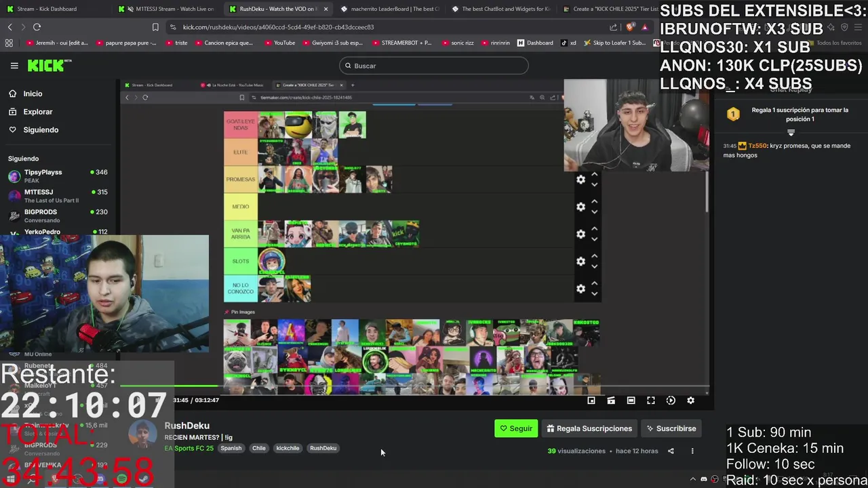This screenshot has width=868, height=488.
Task: Switch to the M1TESSJ Stream tab
Action: pos(166,9)
